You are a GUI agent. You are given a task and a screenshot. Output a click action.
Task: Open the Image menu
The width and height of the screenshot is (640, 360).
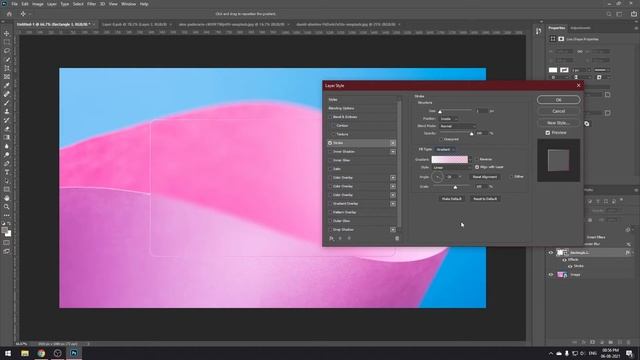[38, 4]
